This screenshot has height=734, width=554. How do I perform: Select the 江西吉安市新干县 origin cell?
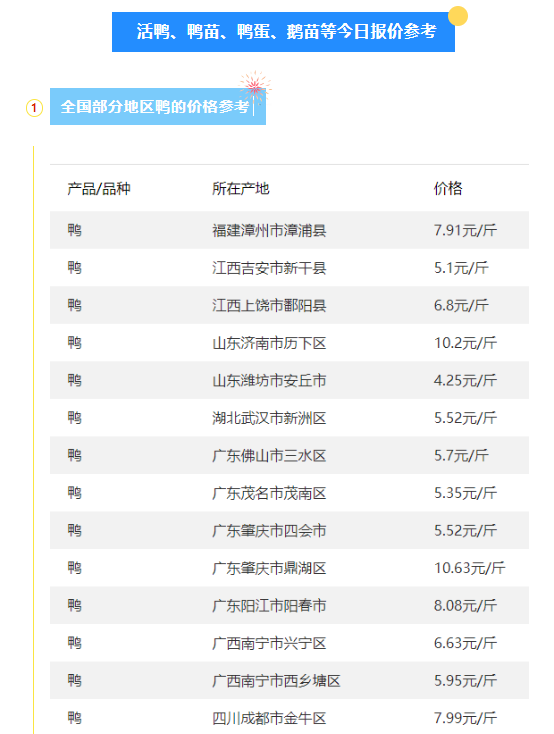pos(269,268)
